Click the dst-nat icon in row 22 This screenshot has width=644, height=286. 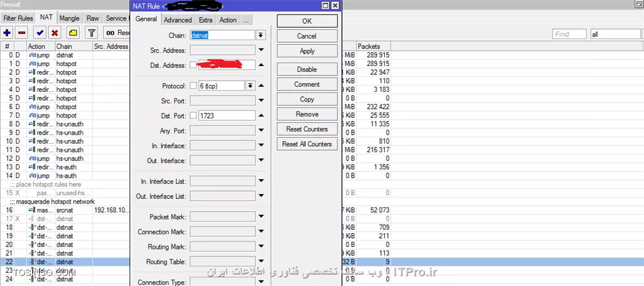[x=32, y=262]
